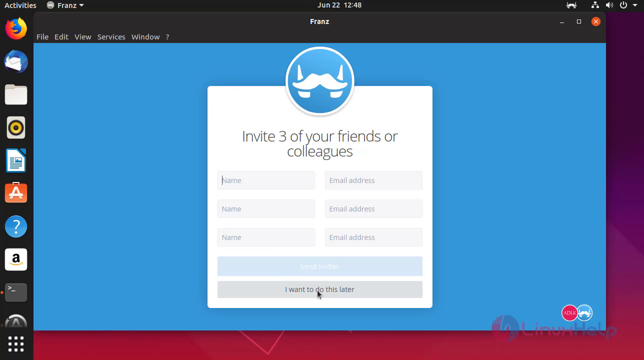Screen dimensions: 644x360
Task: Minimize the Franz window
Action: 562,21
